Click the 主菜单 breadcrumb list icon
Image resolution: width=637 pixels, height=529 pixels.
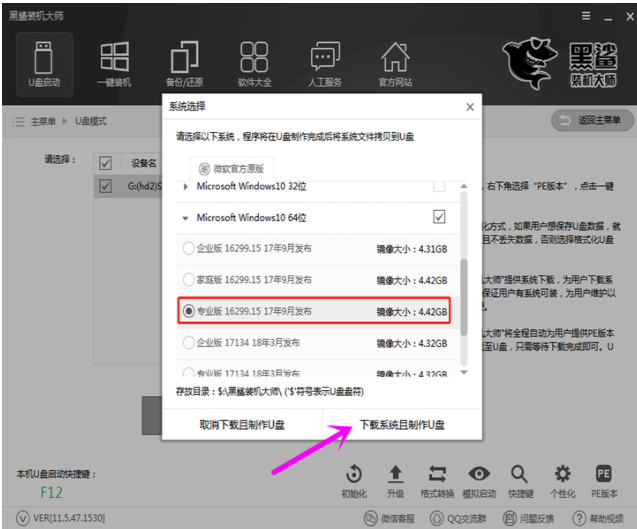pyautogui.click(x=18, y=121)
